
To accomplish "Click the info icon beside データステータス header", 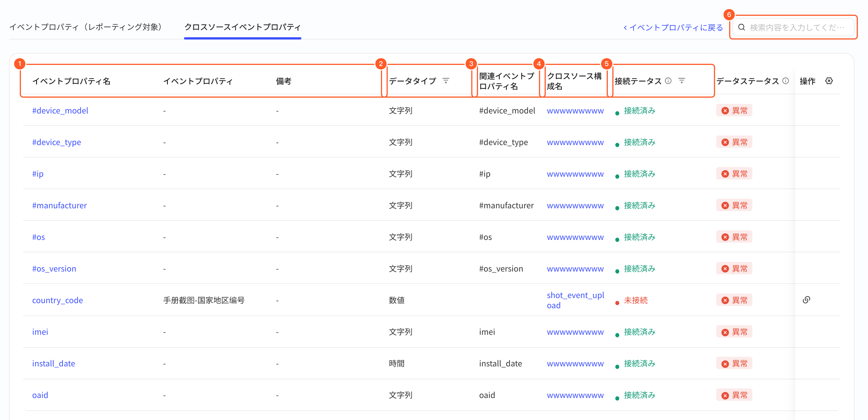I will click(785, 81).
